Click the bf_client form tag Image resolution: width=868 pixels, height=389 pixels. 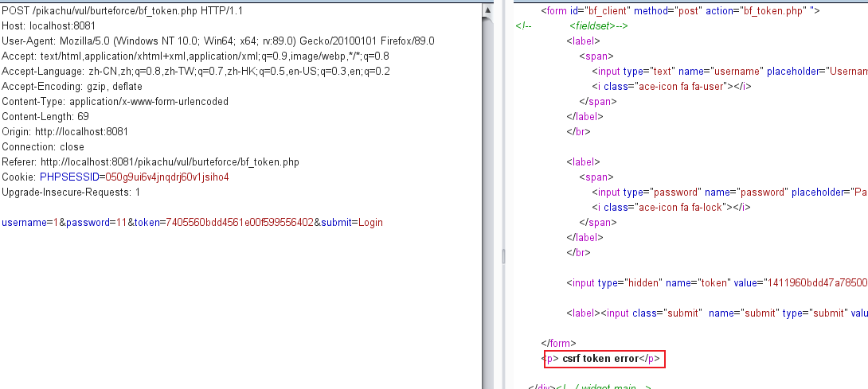679,11
